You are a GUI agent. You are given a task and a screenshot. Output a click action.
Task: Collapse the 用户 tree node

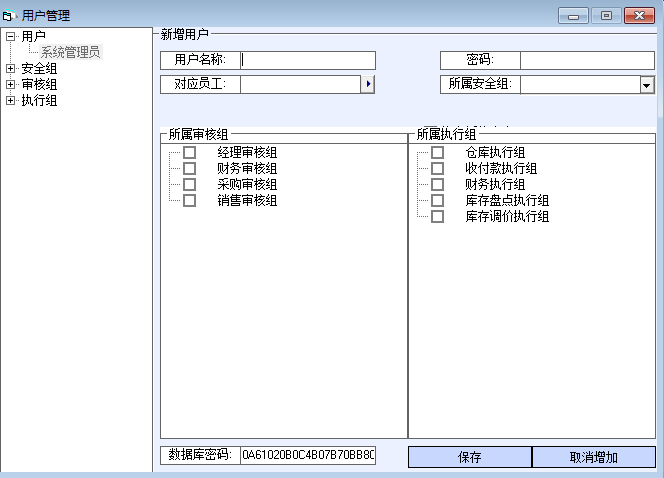(x=11, y=36)
